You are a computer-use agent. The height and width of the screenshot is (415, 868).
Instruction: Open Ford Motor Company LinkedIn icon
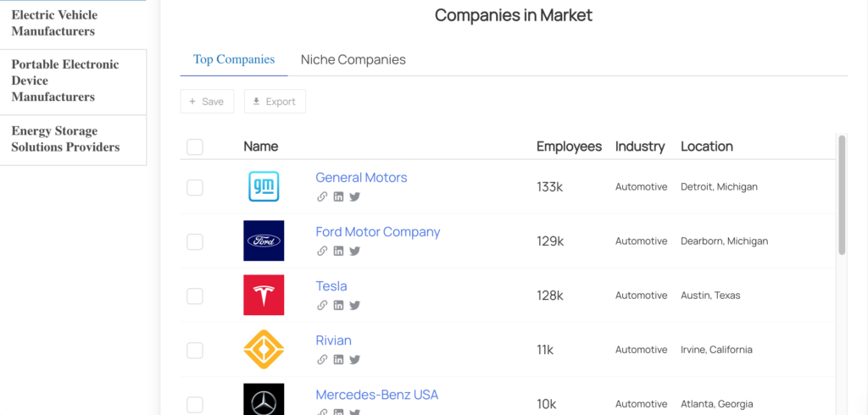[338, 251]
